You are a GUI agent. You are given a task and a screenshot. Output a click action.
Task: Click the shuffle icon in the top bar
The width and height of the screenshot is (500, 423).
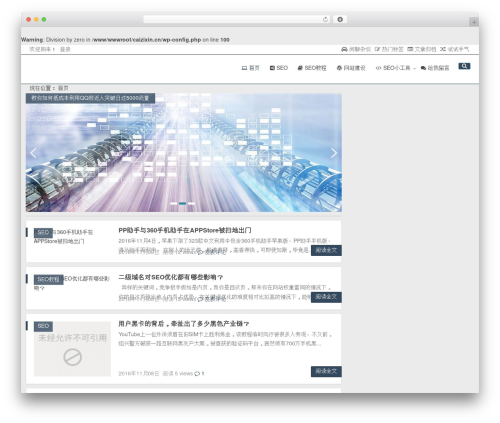click(x=443, y=49)
